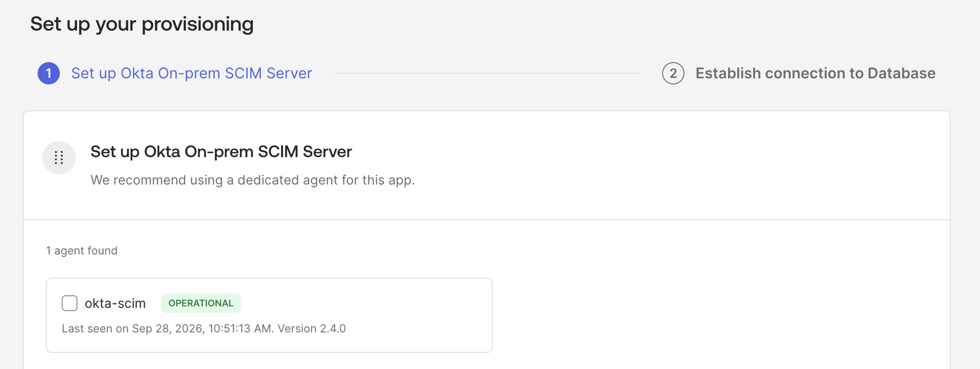
Task: Click the 'Set up Okta On-prem SCIM Server' card heading
Action: click(221, 152)
